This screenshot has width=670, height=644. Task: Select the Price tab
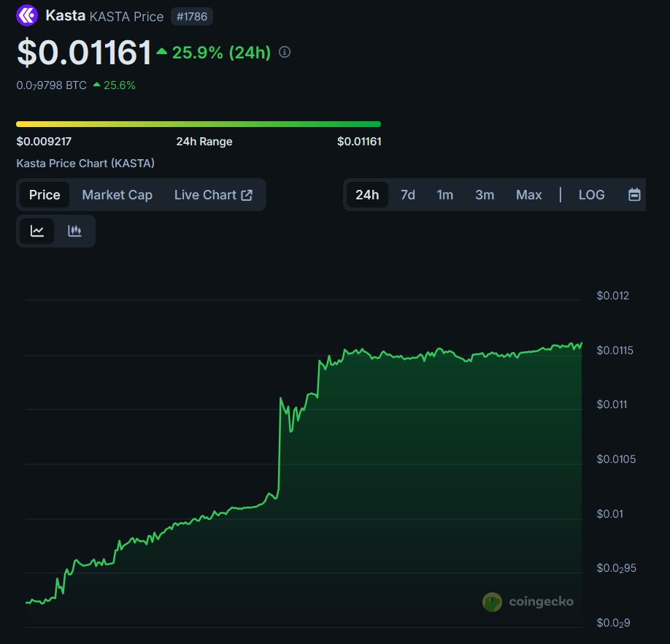(x=45, y=195)
